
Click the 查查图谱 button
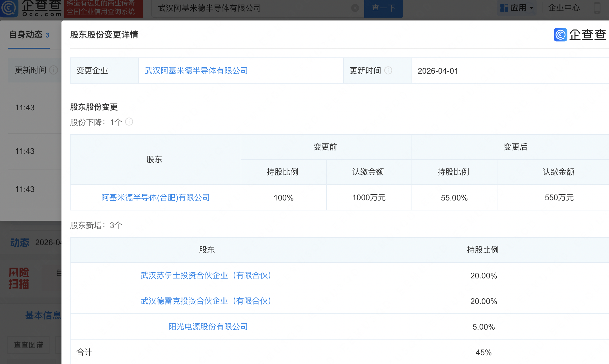click(28, 345)
